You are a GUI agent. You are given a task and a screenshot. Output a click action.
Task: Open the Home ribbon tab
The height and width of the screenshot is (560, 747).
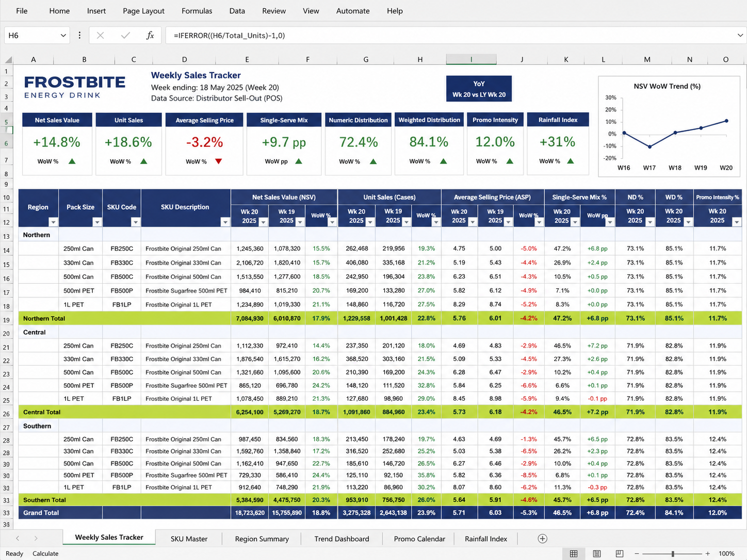[59, 11]
